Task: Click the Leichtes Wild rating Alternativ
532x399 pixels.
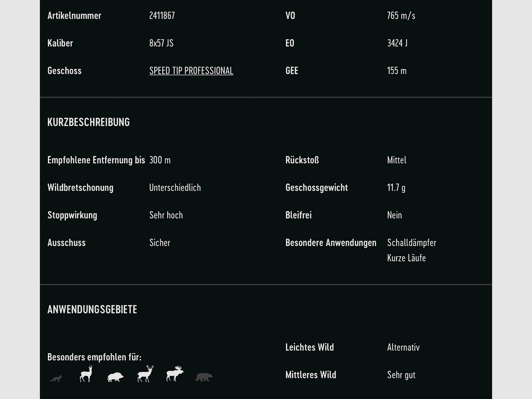Action: pyautogui.click(x=403, y=347)
